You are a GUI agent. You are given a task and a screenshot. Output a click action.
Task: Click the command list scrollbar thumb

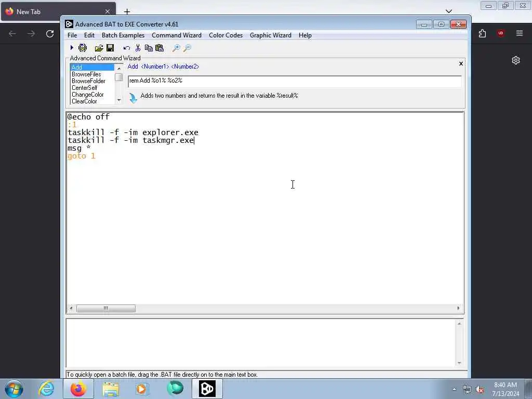click(x=119, y=77)
